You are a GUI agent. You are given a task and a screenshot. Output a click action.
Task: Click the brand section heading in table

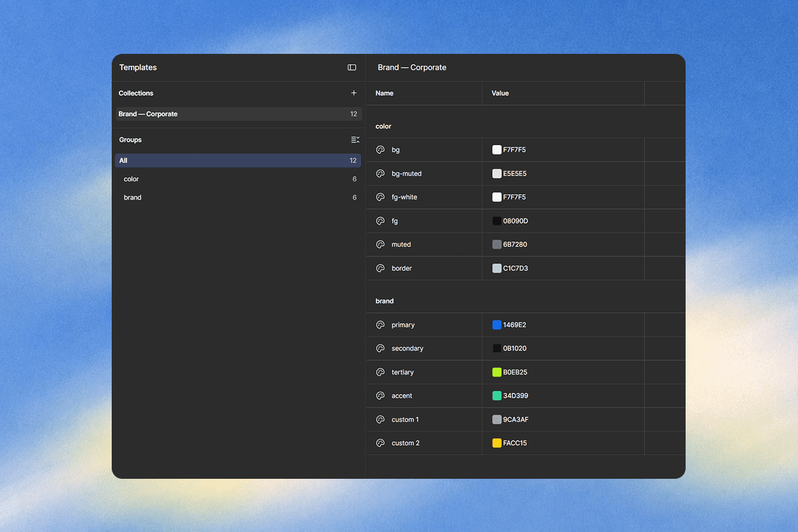point(384,301)
